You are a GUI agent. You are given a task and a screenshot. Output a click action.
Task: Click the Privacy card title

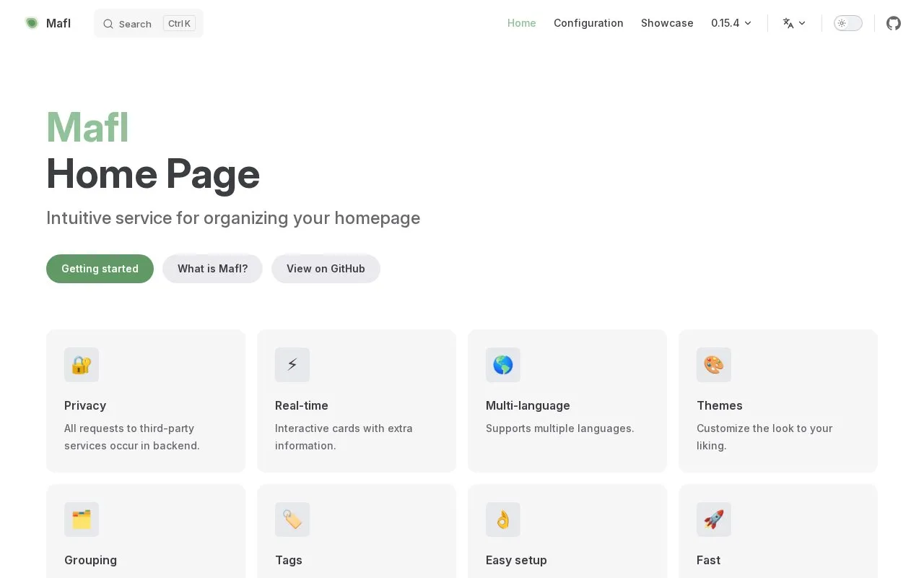click(85, 405)
